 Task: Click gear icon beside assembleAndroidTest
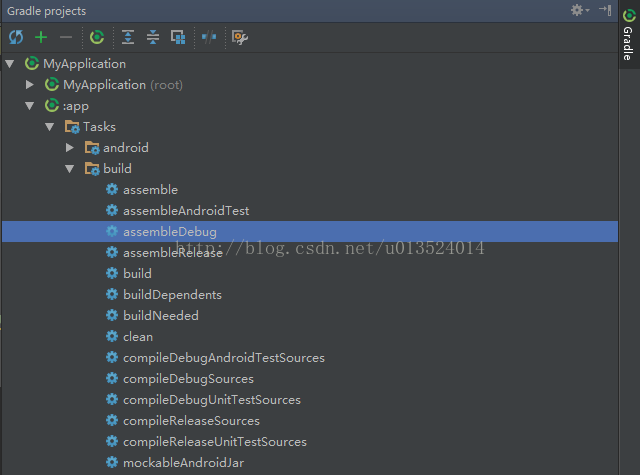point(112,210)
